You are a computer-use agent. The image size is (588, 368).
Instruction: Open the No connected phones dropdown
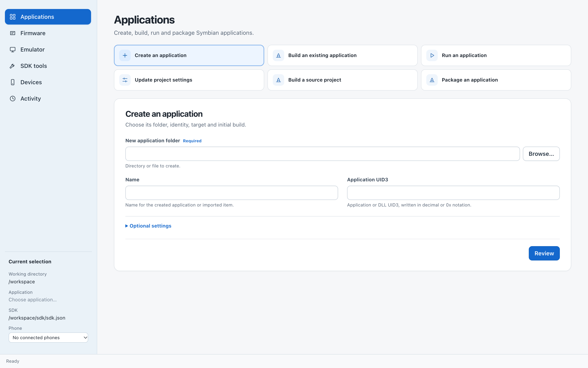pyautogui.click(x=48, y=338)
